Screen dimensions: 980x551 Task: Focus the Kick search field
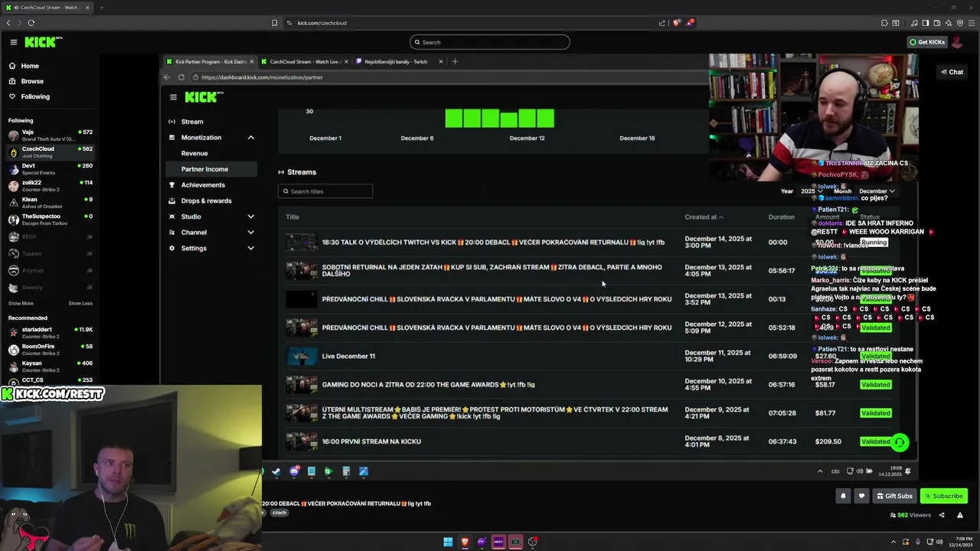490,42
